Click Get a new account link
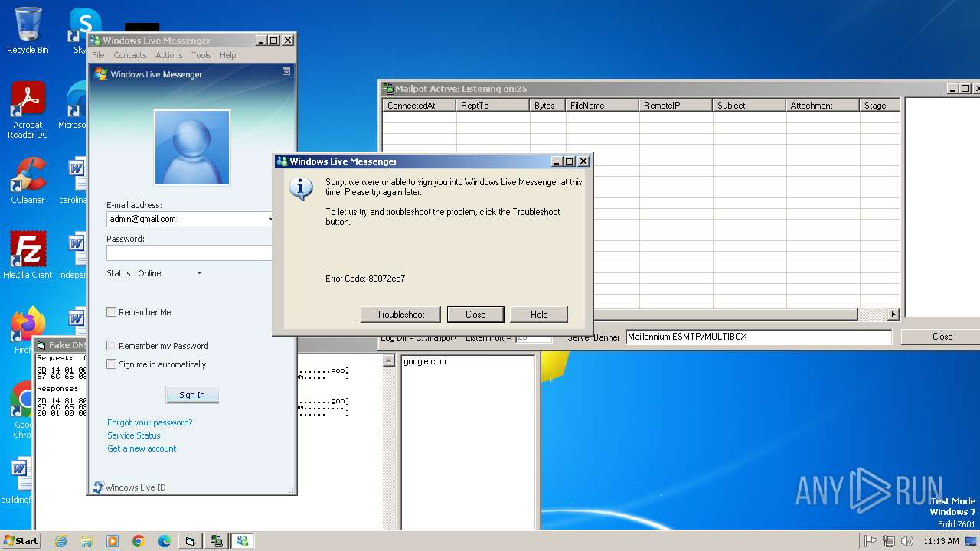This screenshot has width=980, height=551. pos(142,448)
